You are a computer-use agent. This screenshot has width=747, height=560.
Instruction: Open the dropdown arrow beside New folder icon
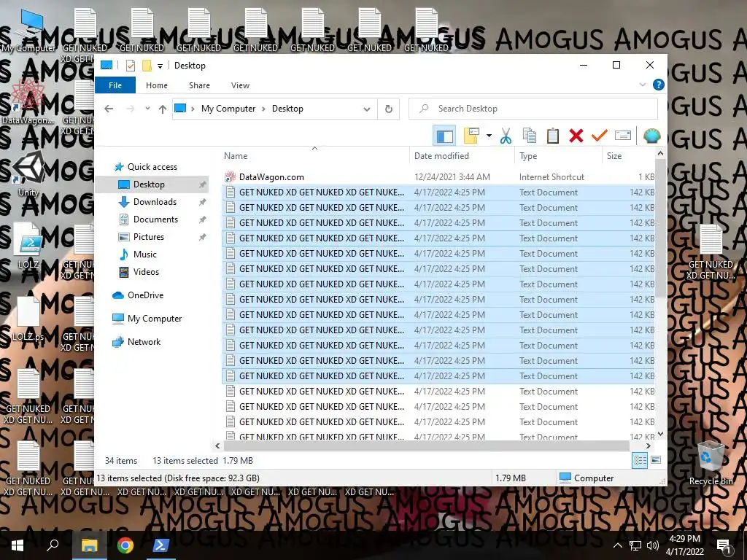489,136
